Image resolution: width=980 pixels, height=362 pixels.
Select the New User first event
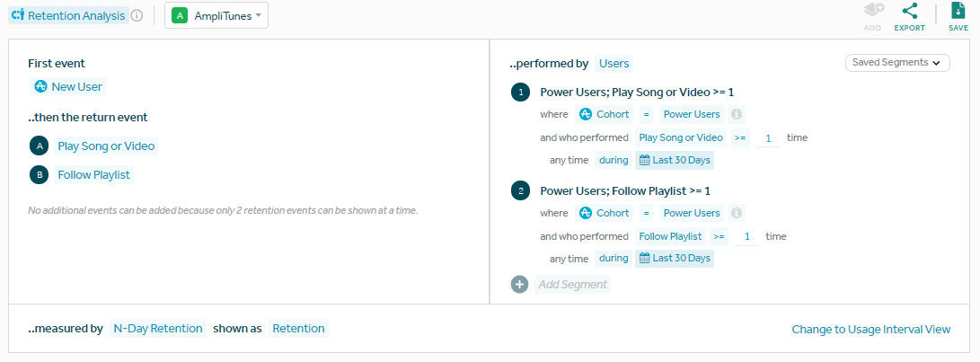68,87
